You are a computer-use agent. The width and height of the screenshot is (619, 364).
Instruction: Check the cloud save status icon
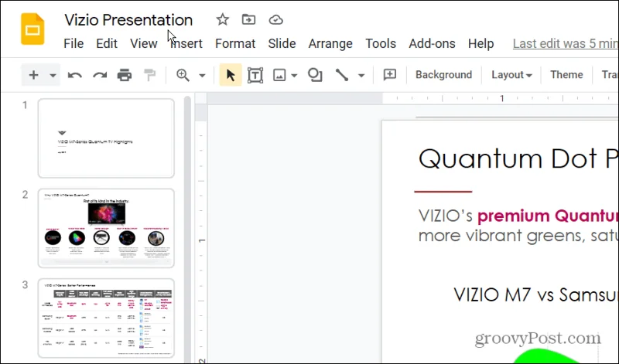275,20
